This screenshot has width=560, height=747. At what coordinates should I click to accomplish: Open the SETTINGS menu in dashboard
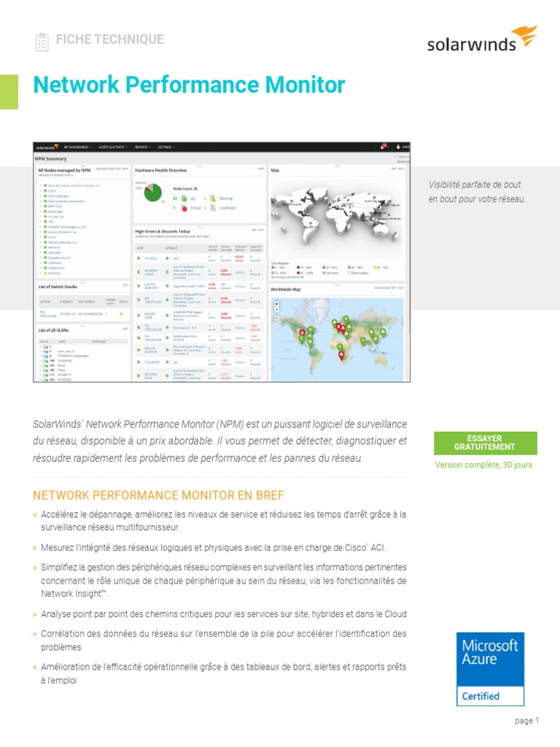[x=166, y=147]
